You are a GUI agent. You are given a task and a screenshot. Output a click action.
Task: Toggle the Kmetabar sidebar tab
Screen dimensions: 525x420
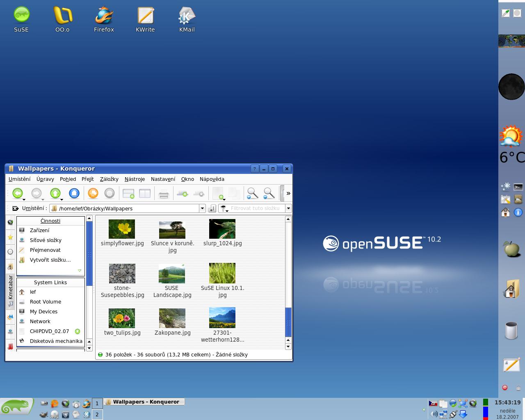(10, 292)
